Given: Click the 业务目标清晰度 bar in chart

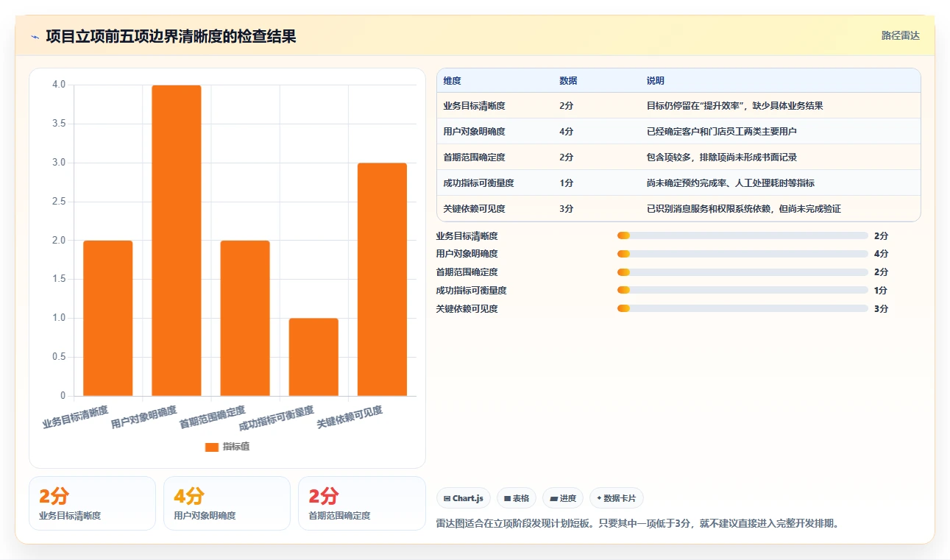Looking at the screenshot, I should click(x=108, y=318).
